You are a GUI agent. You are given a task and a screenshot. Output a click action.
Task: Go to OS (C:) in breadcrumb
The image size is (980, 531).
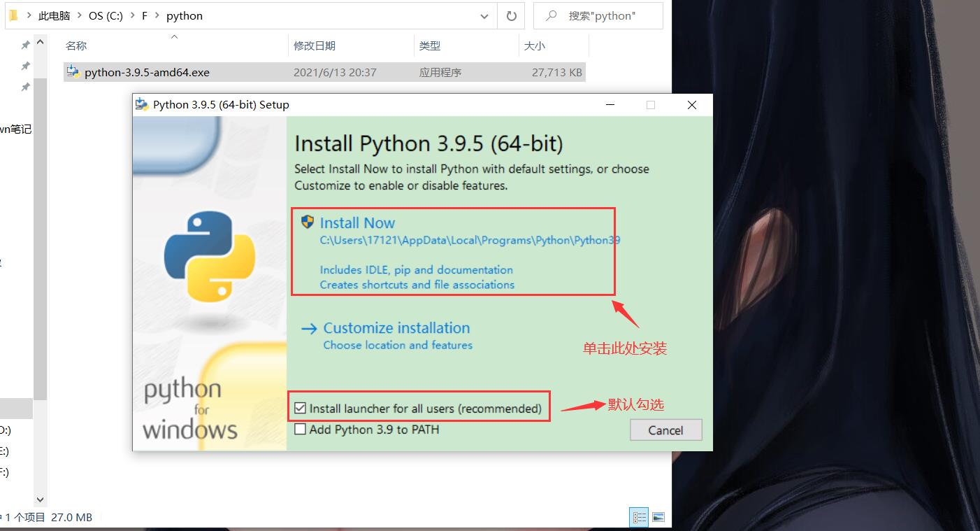coord(106,15)
